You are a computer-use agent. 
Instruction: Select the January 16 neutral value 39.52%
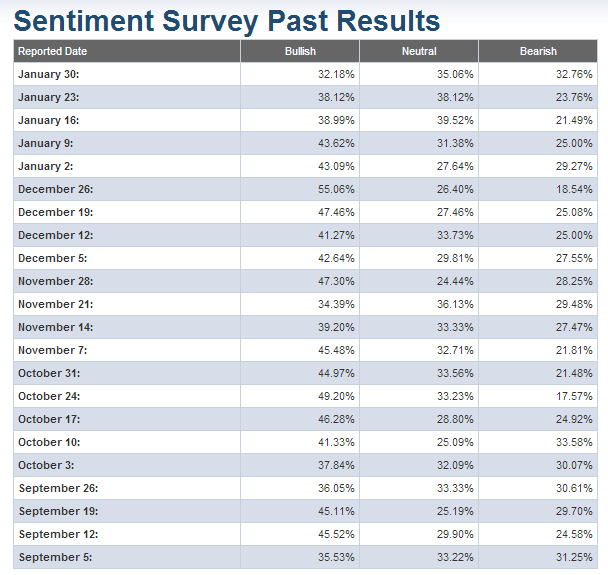[454, 120]
